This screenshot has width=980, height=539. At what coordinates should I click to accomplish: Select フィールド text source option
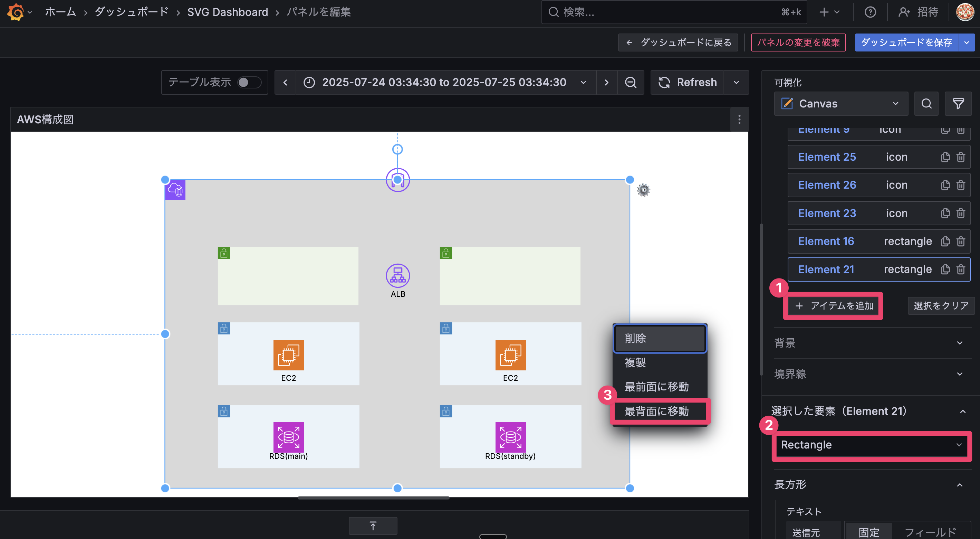click(x=930, y=532)
